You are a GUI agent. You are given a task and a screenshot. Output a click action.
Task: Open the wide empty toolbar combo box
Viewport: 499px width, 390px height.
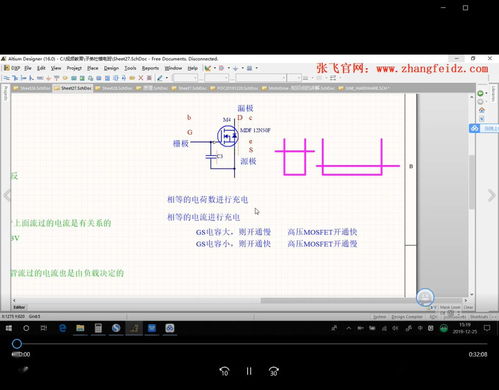pos(261,78)
